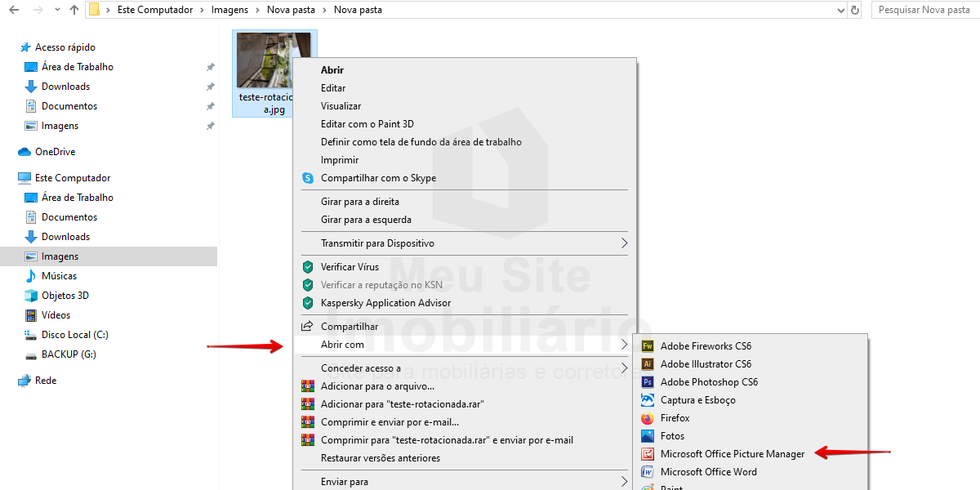The width and height of the screenshot is (980, 490).
Task: Open Disco Local (C:) in sidebar
Action: [x=74, y=335]
